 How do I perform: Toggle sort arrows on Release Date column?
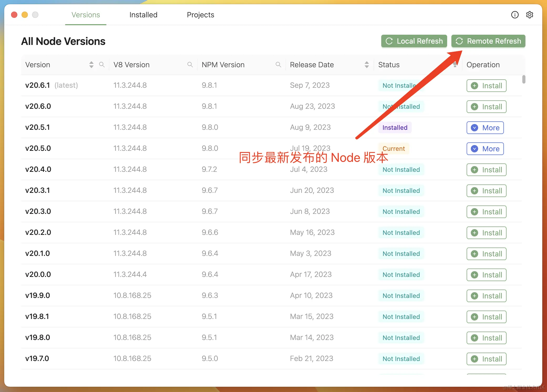click(367, 65)
